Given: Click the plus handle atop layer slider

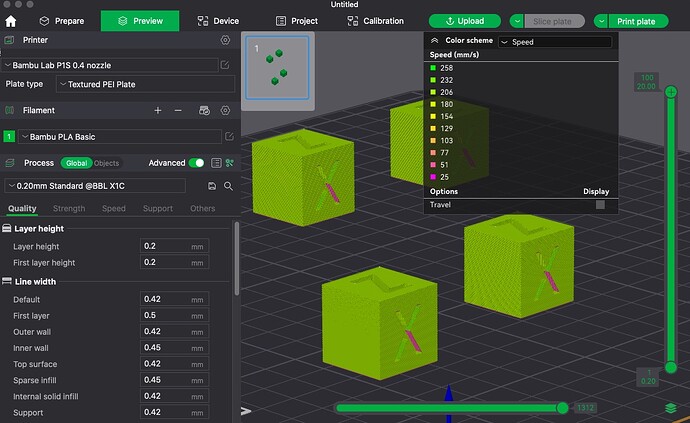Looking at the screenshot, I should (x=671, y=92).
